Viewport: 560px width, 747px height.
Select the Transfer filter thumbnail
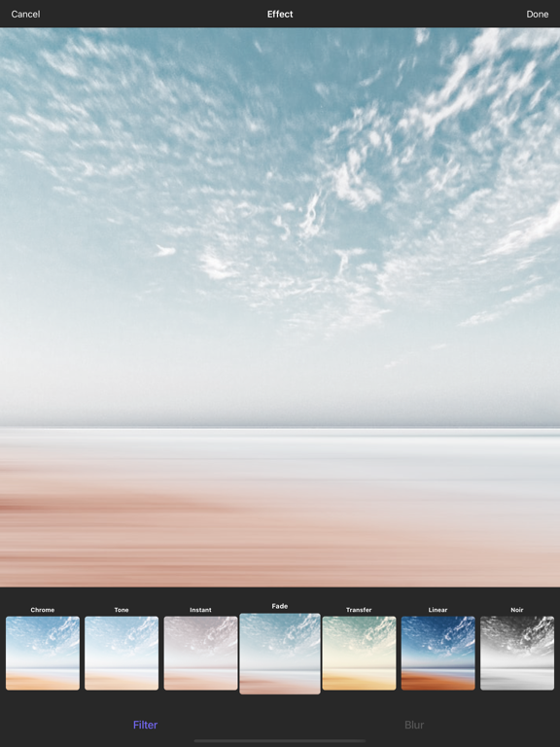359,654
